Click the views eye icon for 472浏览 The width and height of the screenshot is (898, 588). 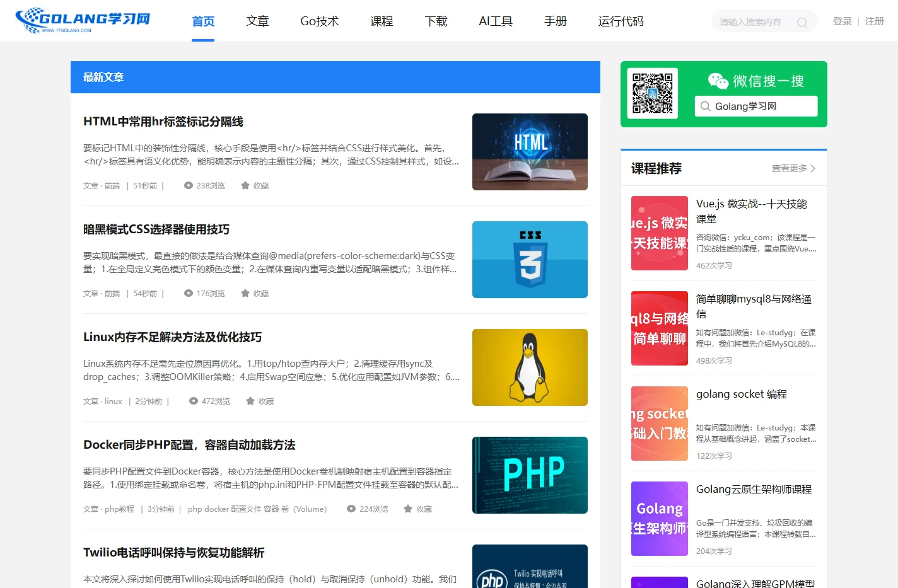tap(194, 401)
